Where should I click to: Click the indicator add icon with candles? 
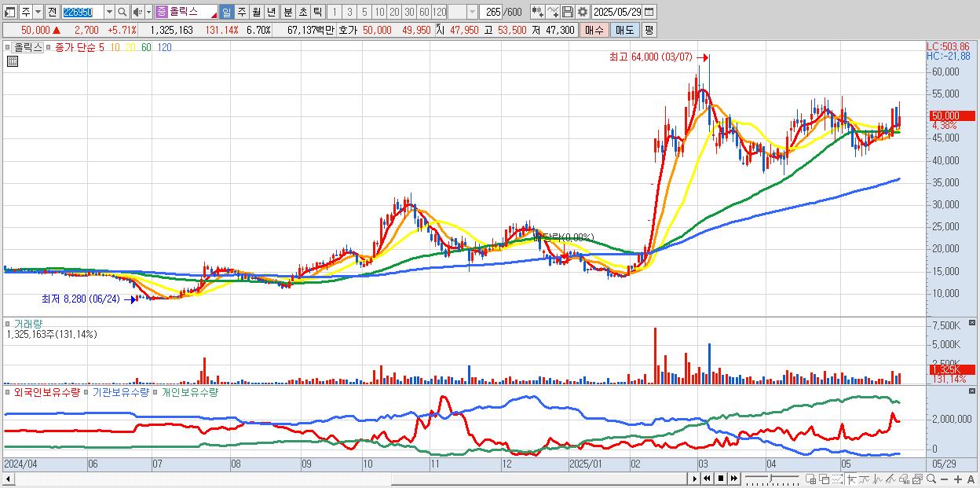(x=538, y=12)
